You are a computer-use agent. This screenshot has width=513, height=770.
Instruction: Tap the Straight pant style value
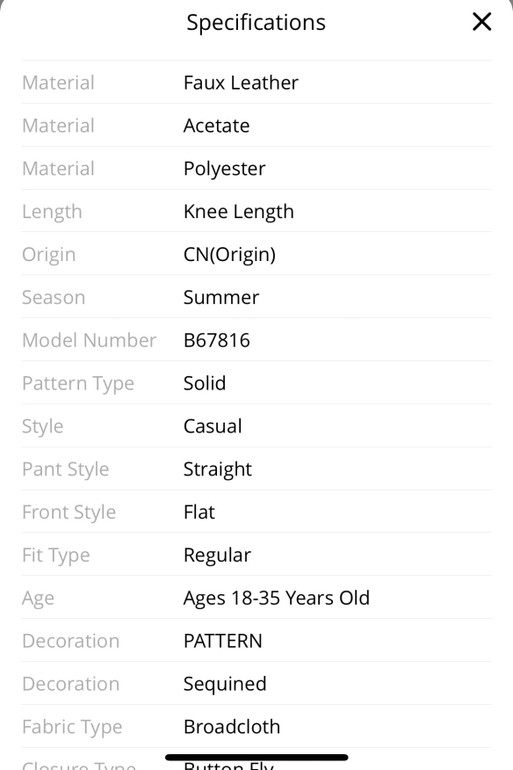click(217, 470)
